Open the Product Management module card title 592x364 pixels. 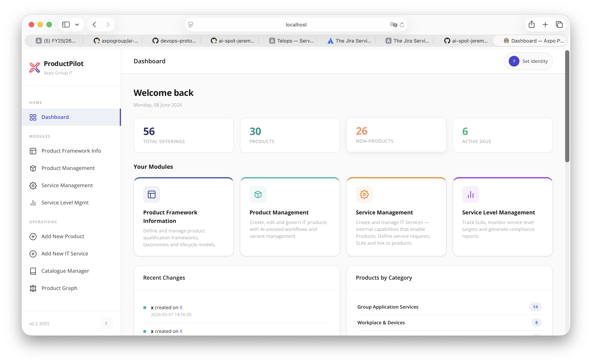tap(279, 212)
